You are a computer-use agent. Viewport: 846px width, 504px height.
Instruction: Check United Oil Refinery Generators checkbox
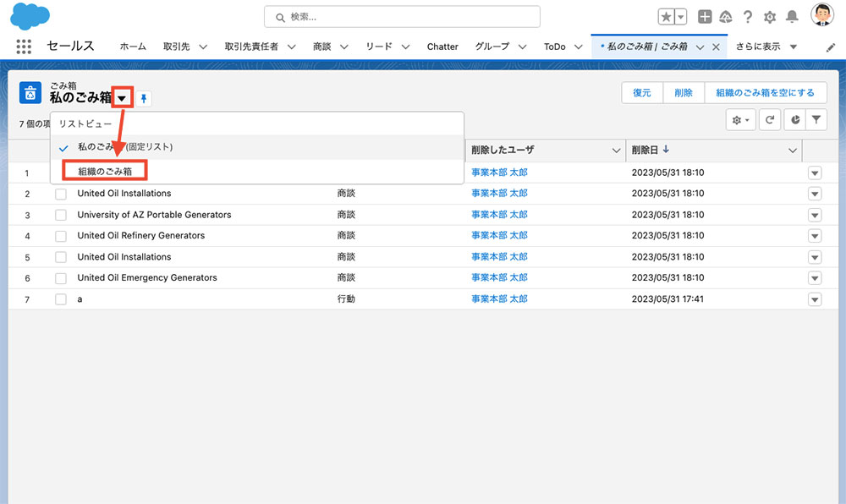61,236
